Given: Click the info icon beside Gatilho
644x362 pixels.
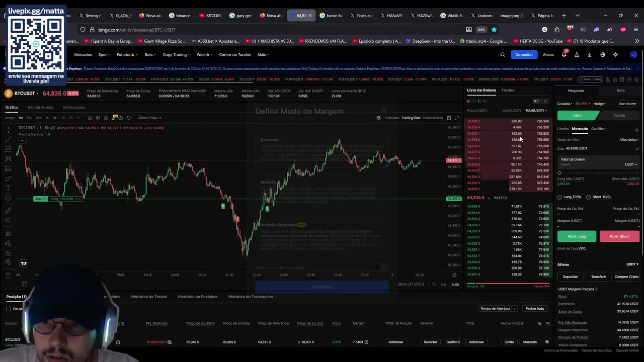Looking at the screenshot, I should click(636, 130).
